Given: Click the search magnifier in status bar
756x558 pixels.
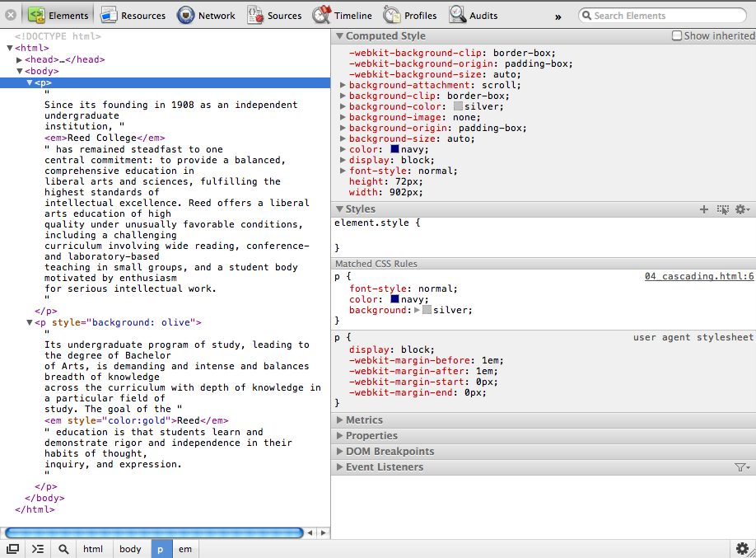Looking at the screenshot, I should coord(63,549).
